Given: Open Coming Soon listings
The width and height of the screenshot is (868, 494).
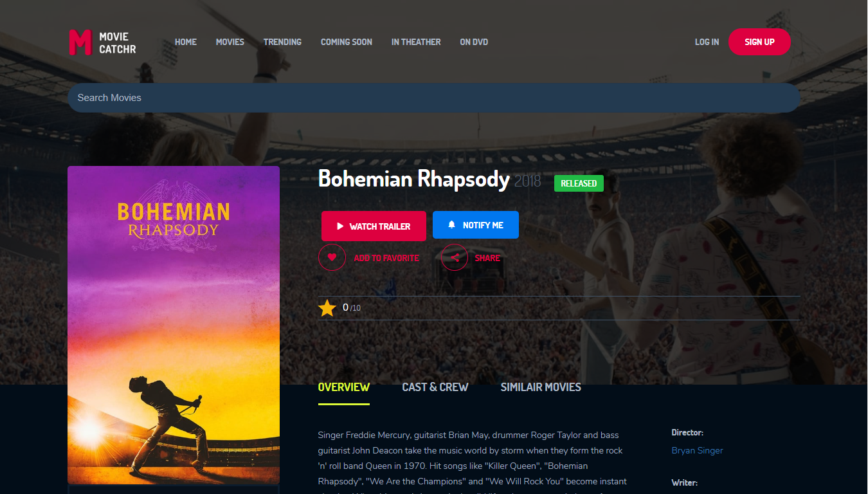Looking at the screenshot, I should click(347, 42).
